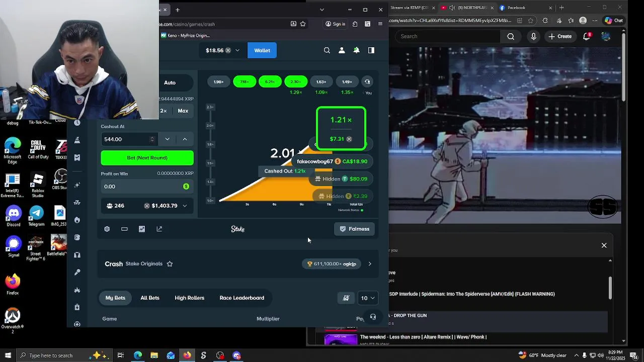This screenshot has width=644, height=362.
Task: Open the Stake sidebar sparkle icon
Action: [x=77, y=185]
